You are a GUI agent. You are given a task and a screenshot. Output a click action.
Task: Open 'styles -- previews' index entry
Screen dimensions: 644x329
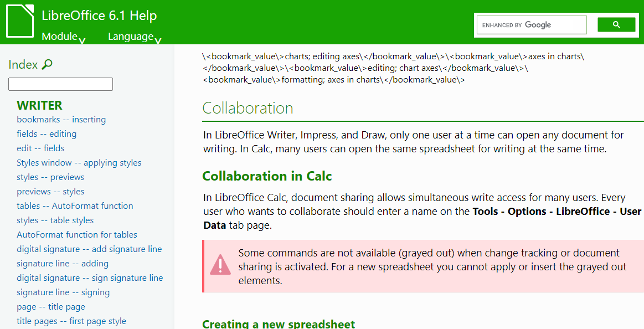(50, 177)
